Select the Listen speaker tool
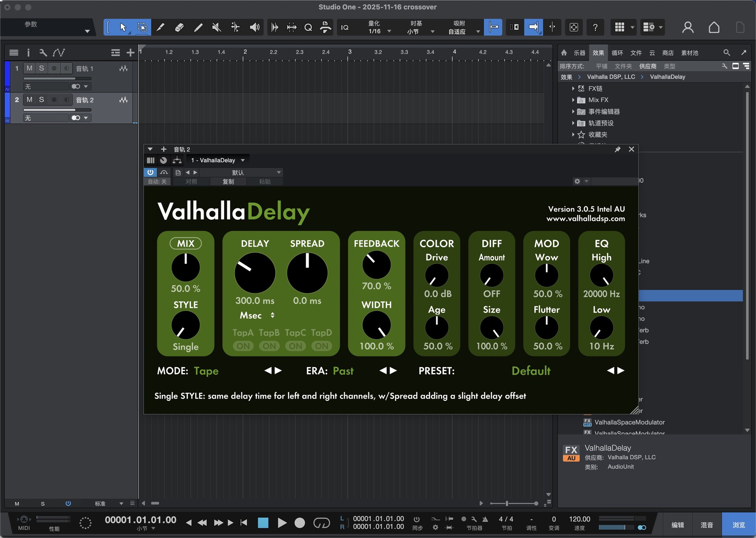Viewport: 756px width, 538px height. click(254, 27)
